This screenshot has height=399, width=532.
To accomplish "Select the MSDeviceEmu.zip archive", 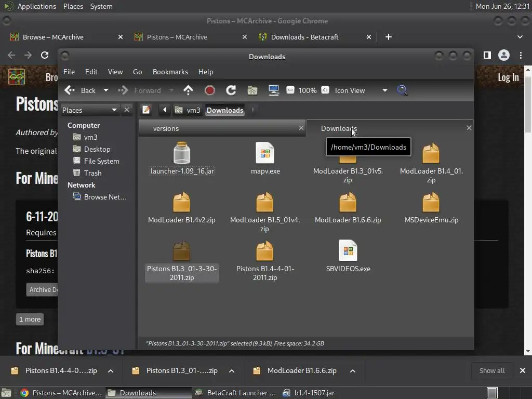I will pos(431,202).
